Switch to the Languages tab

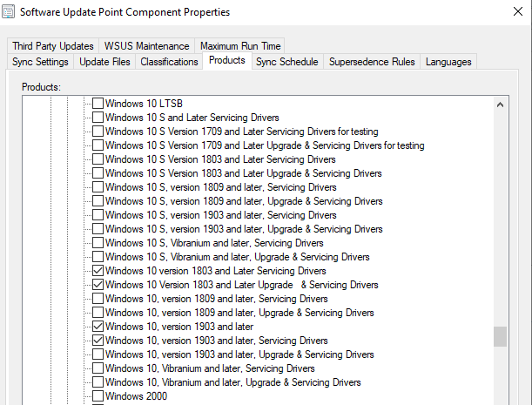[448, 62]
